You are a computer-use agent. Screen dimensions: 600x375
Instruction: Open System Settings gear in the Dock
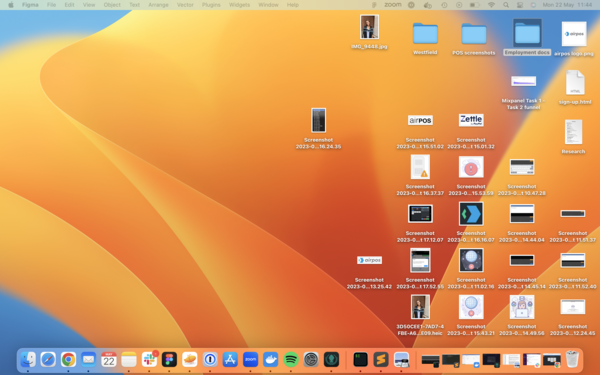point(311,359)
